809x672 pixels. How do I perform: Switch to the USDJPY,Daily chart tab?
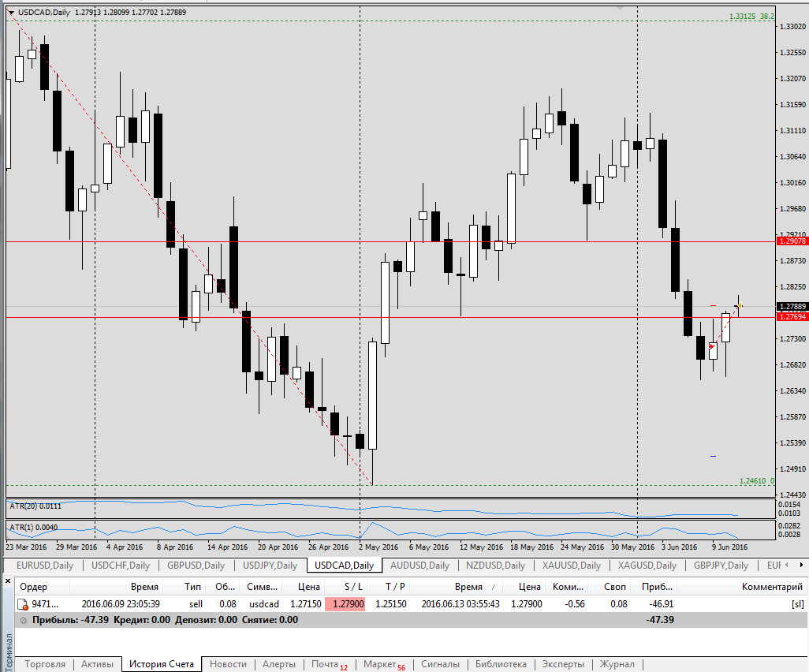click(270, 566)
